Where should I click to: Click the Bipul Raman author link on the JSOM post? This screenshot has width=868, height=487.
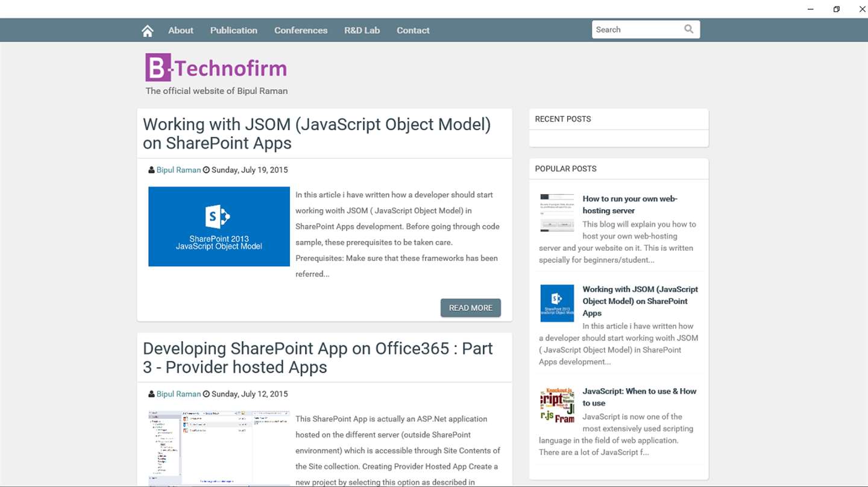click(178, 170)
